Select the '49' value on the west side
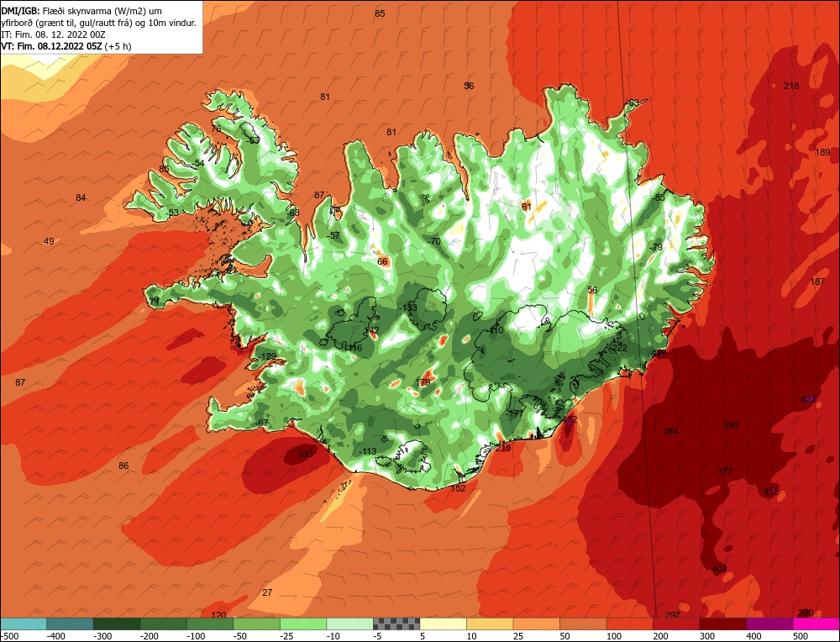Screen dimensions: 840x642 click(x=49, y=241)
